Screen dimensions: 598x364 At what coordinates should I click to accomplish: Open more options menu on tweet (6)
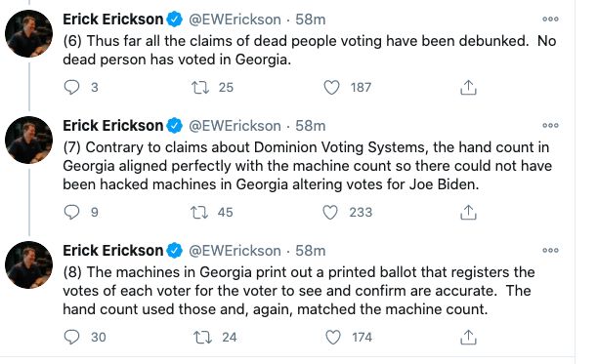(550, 20)
